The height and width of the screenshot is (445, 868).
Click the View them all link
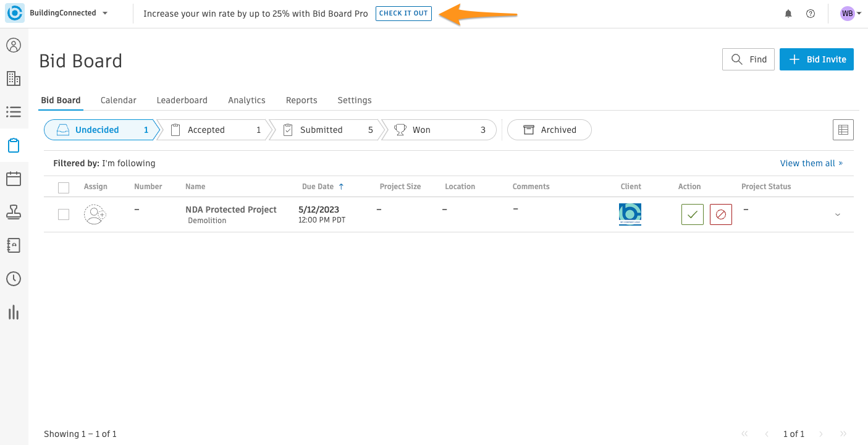coord(811,163)
